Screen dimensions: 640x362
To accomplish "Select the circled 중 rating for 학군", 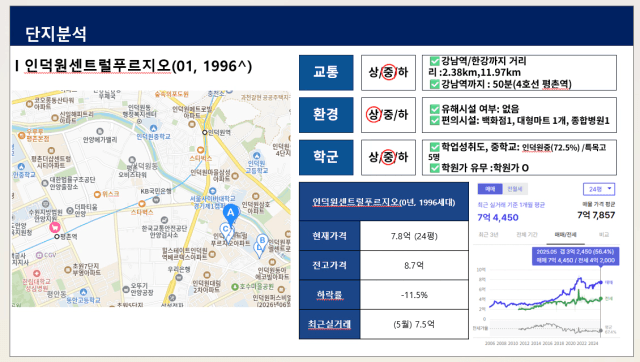I will coord(389,157).
